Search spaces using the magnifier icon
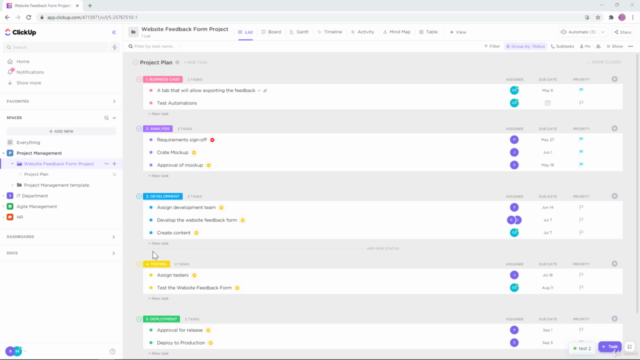The height and width of the screenshot is (360, 640). point(106,118)
